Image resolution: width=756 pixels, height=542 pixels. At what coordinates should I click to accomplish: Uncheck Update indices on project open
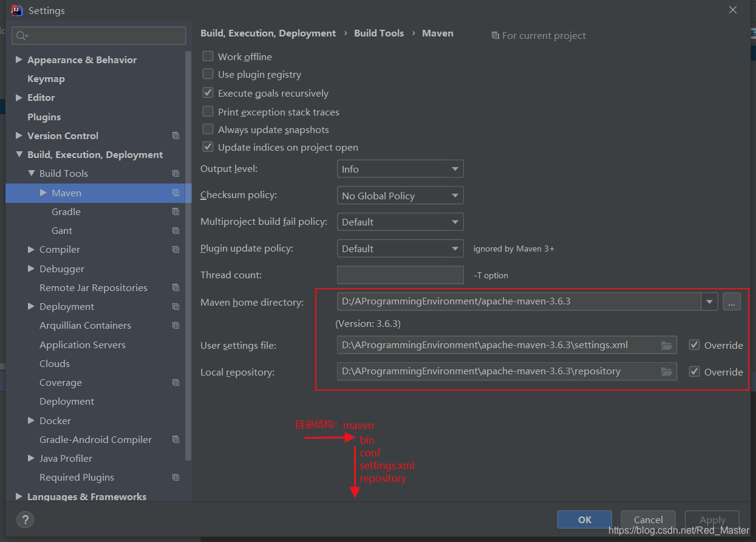(x=208, y=147)
